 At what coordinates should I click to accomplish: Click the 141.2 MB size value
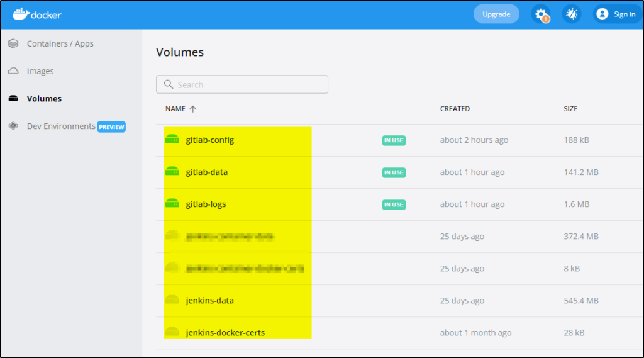coord(581,172)
